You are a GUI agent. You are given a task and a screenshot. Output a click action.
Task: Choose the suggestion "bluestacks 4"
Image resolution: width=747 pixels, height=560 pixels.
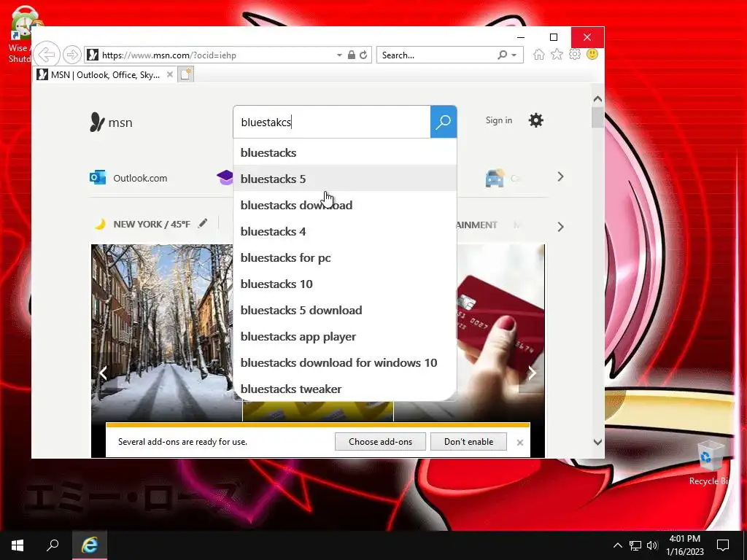[x=345, y=231]
